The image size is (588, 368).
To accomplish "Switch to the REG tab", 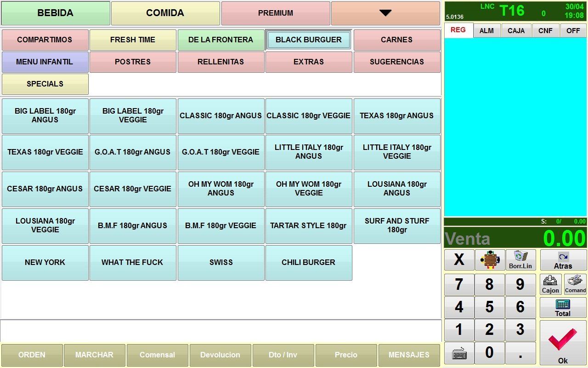I will [458, 30].
